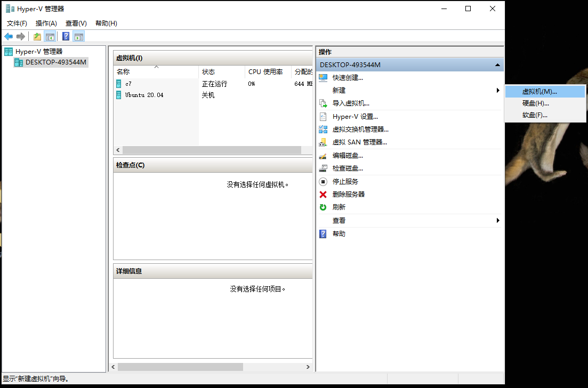Sort by the 分配的 memory column header
The height and width of the screenshot is (388, 588).
coord(302,72)
